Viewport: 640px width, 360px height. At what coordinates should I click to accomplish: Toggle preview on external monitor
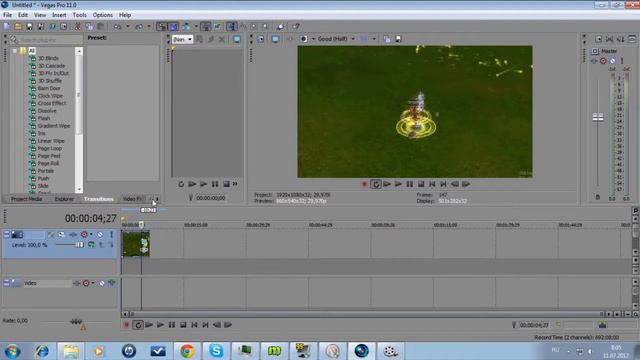[x=276, y=39]
